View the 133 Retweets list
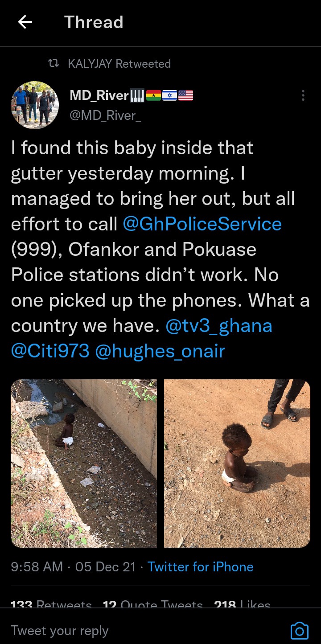 (51, 605)
